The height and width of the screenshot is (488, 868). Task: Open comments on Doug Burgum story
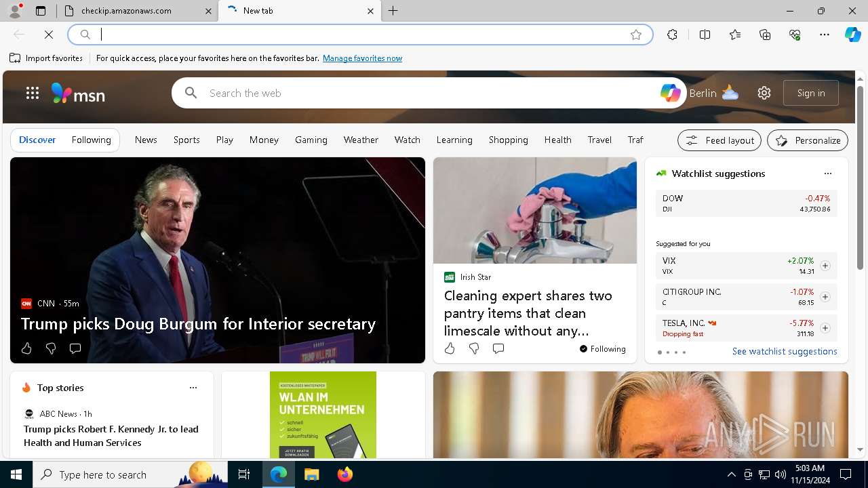point(75,348)
